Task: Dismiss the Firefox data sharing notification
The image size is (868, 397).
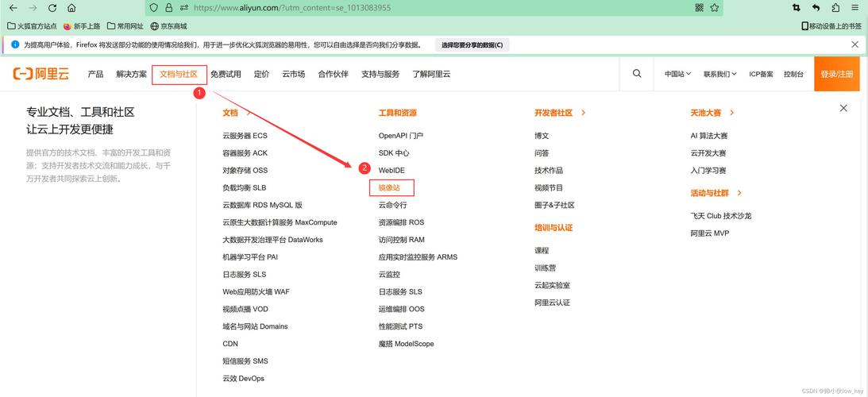Action: point(854,44)
